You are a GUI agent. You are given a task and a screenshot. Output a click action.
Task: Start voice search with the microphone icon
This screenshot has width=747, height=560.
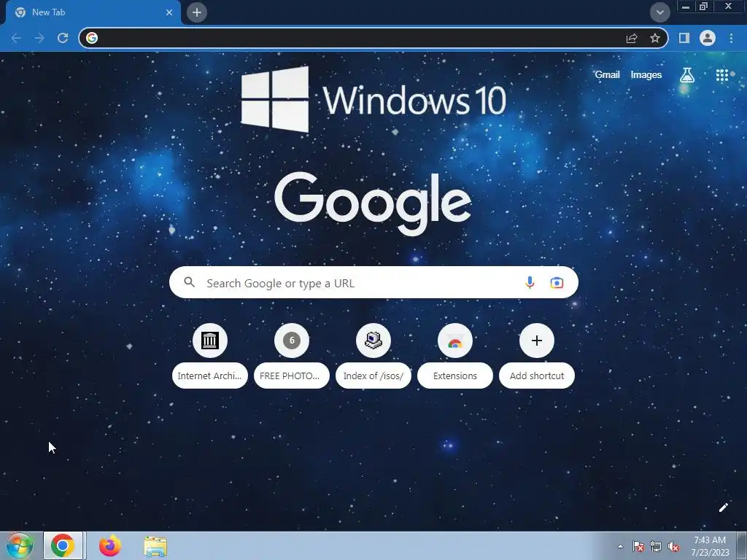point(530,283)
